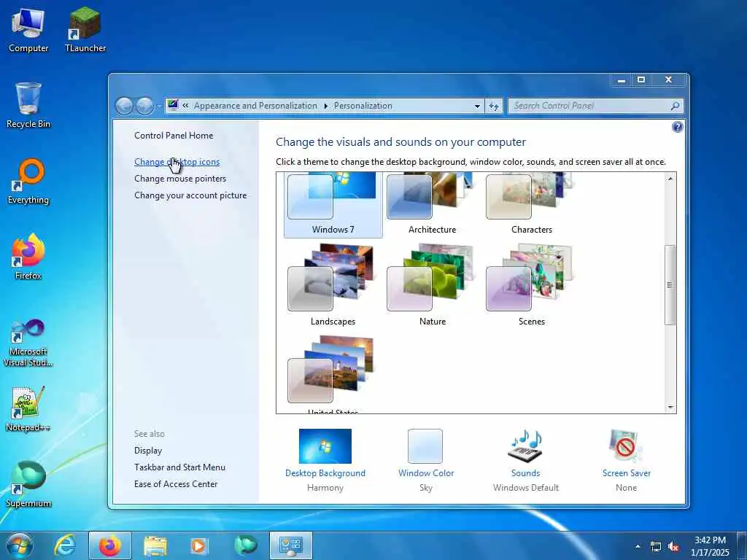Screen dimensions: 747x560
Task: Click the theme list scroll-up arrow
Action: click(x=670, y=179)
